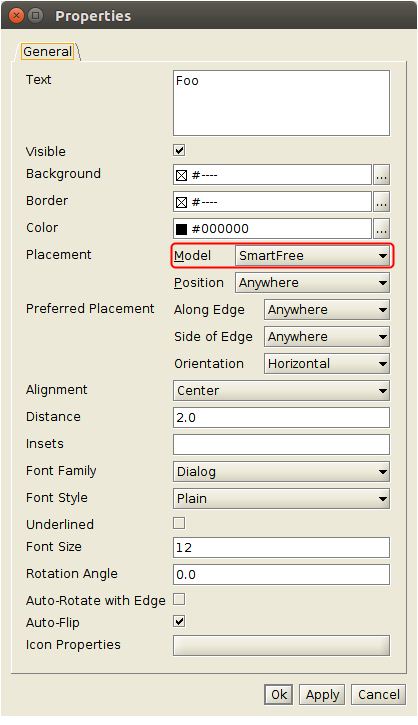The height and width of the screenshot is (725, 418).
Task: Confirm with the Ok button
Action: 279,694
